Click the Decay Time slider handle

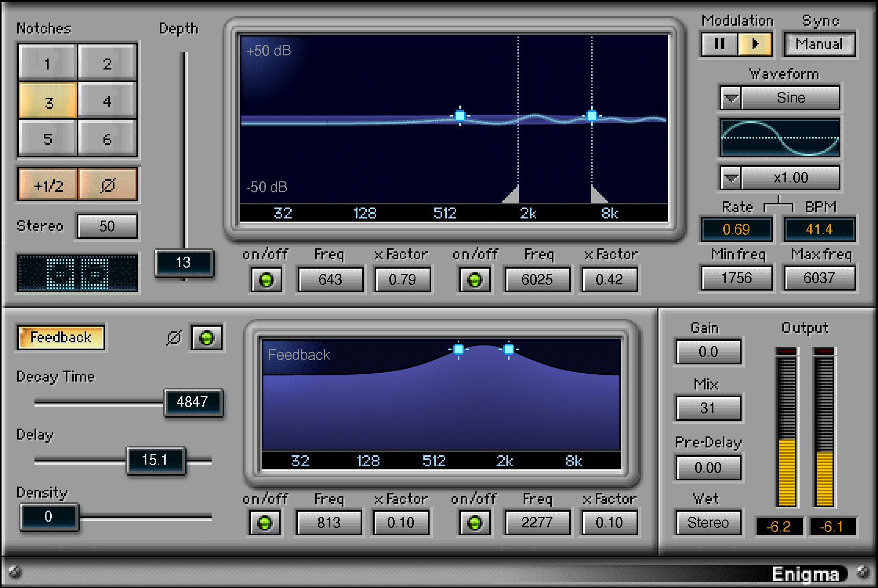193,402
